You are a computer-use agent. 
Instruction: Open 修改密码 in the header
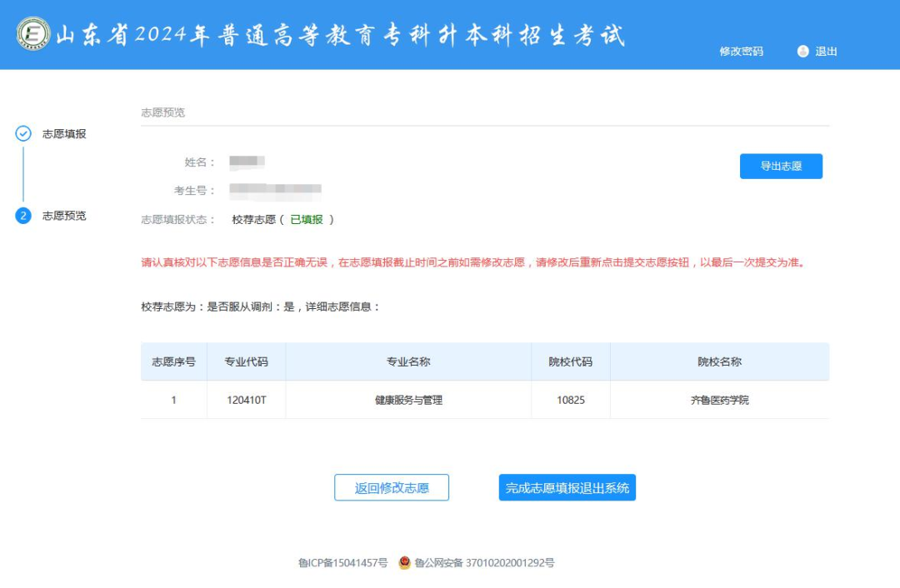click(x=741, y=52)
